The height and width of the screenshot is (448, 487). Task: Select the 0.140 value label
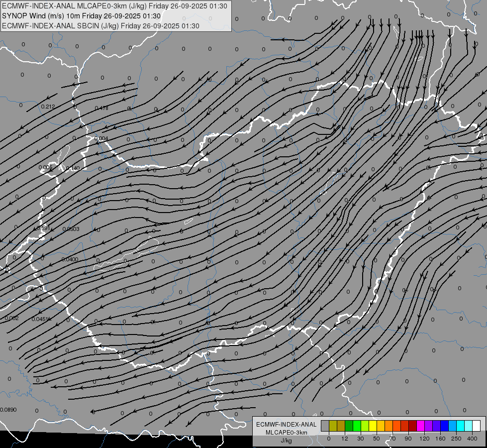click(73, 168)
